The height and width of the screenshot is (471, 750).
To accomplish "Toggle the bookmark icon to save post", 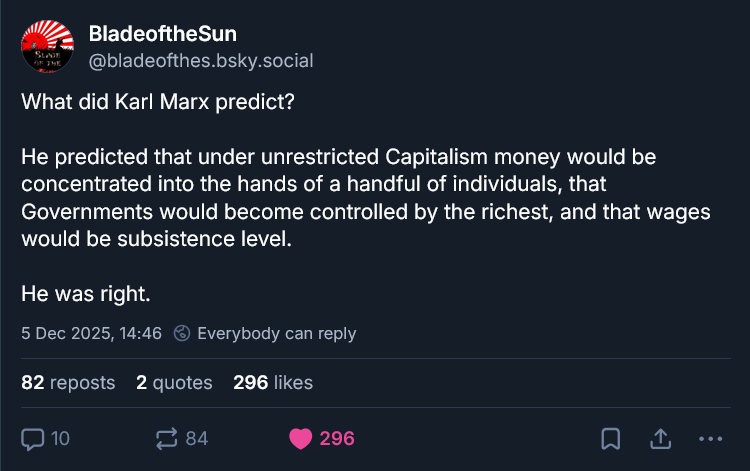I will 610,438.
